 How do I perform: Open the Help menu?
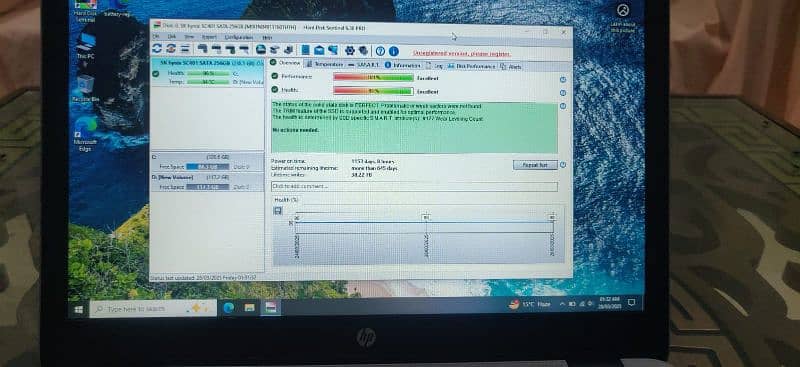pos(267,38)
